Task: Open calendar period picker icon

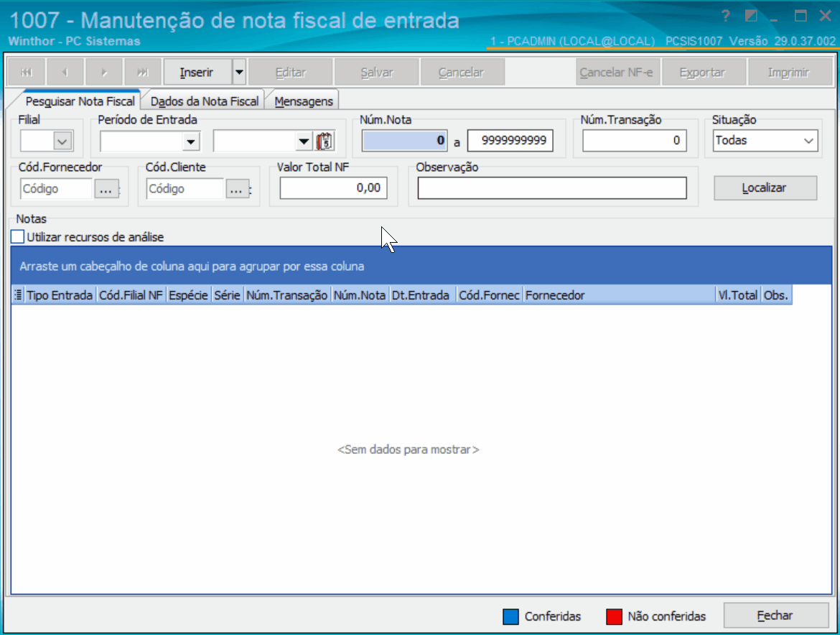Action: pos(325,142)
